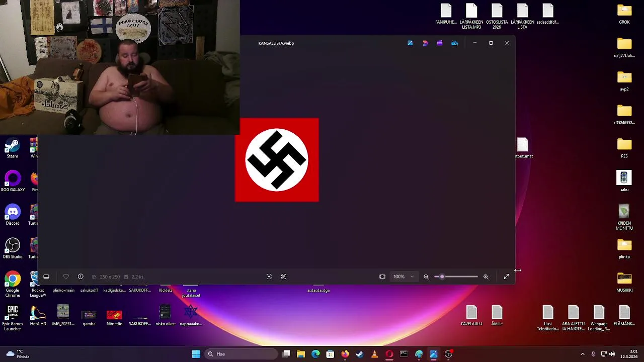Select the PAVELAULU text file

pos(471,316)
